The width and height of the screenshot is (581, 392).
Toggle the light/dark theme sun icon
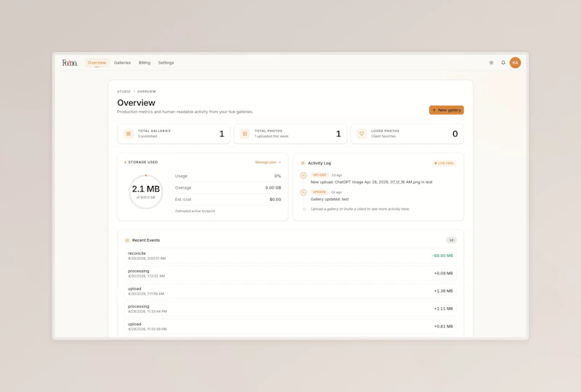(x=492, y=62)
